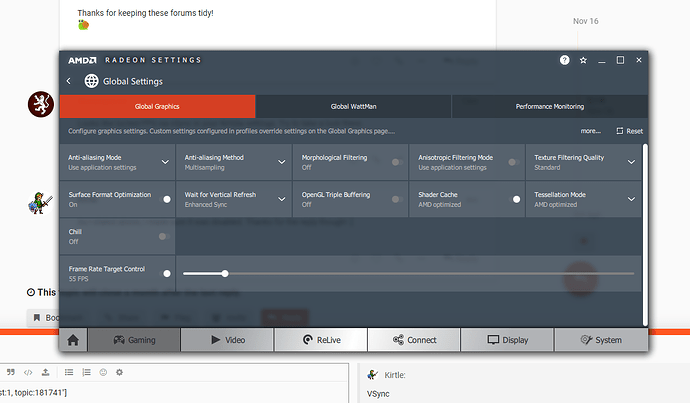
Task: Toggle Frame Rate Target Control switch
Action: point(165,274)
